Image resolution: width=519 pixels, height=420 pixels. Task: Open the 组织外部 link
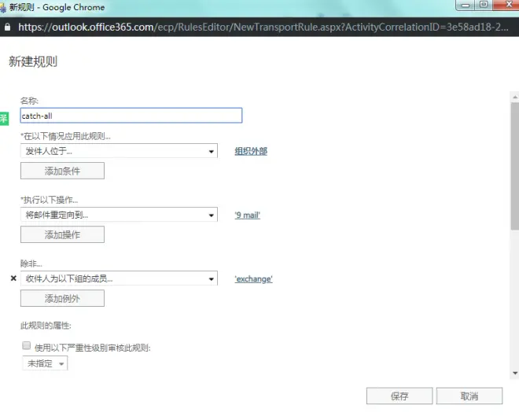tap(251, 151)
